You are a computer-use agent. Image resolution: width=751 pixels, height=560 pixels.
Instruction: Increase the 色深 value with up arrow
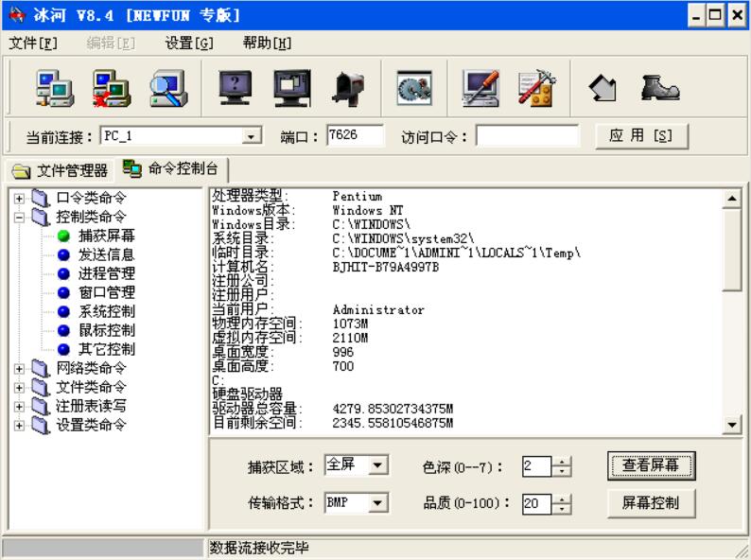click(562, 461)
